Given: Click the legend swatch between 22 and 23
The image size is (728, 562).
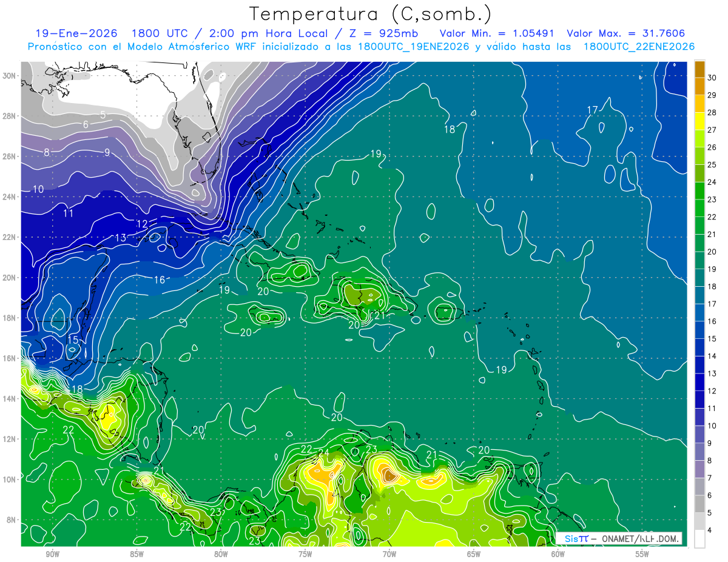Looking at the screenshot, I should coord(699,208).
